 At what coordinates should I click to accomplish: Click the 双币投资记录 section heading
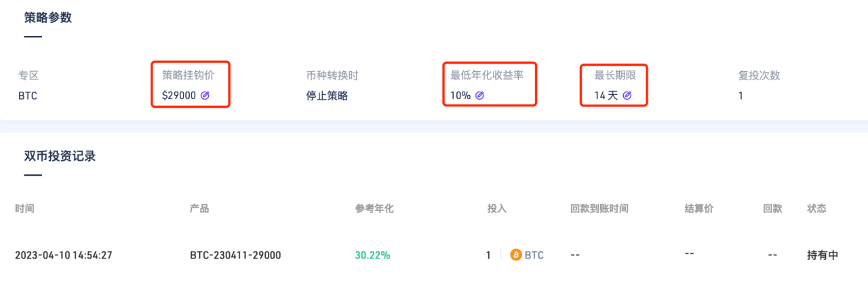60,156
